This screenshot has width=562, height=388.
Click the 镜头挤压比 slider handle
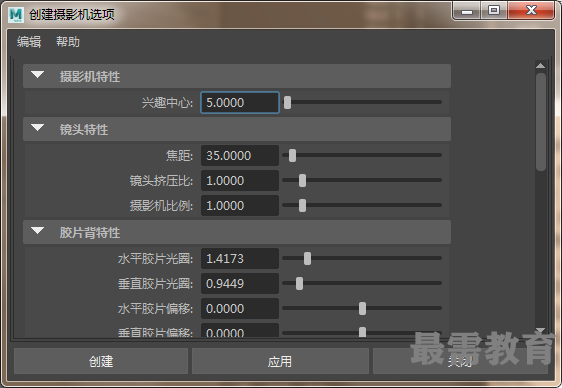click(303, 181)
